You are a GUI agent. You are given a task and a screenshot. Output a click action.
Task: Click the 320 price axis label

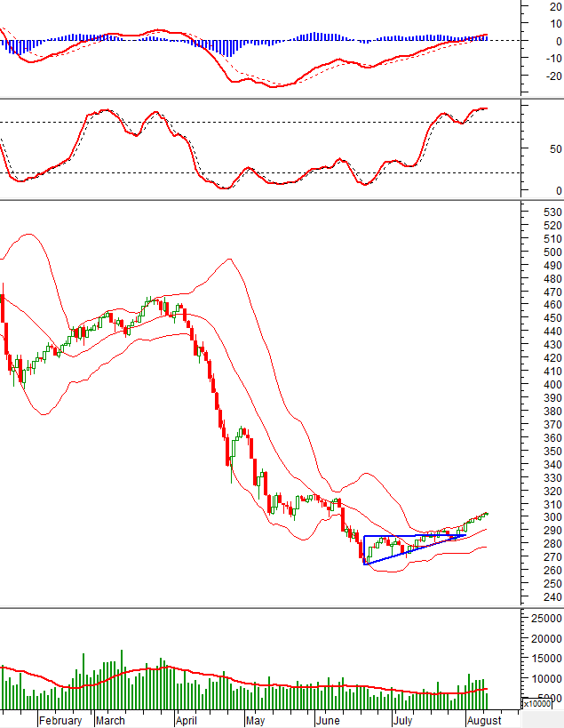tap(552, 492)
